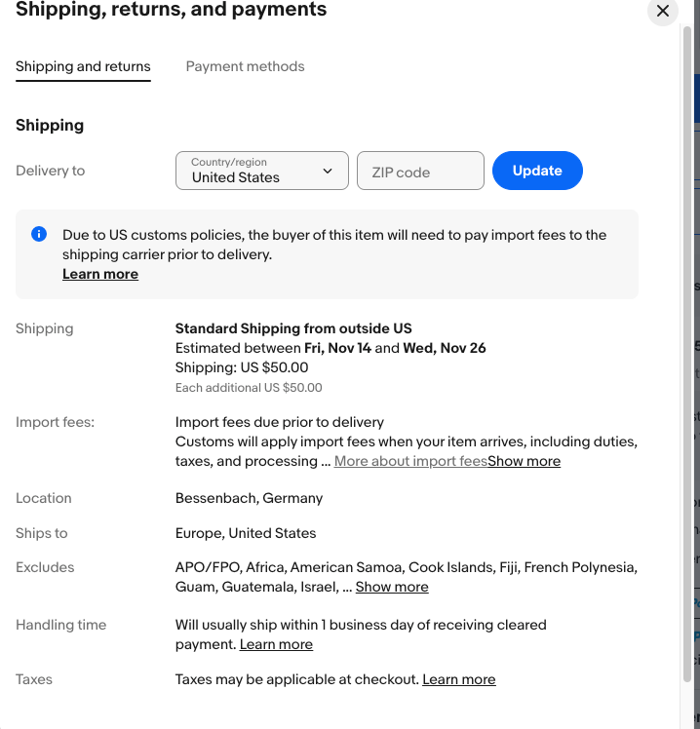Expand Show more under Import fees
The width and height of the screenshot is (700, 729).
(525, 461)
